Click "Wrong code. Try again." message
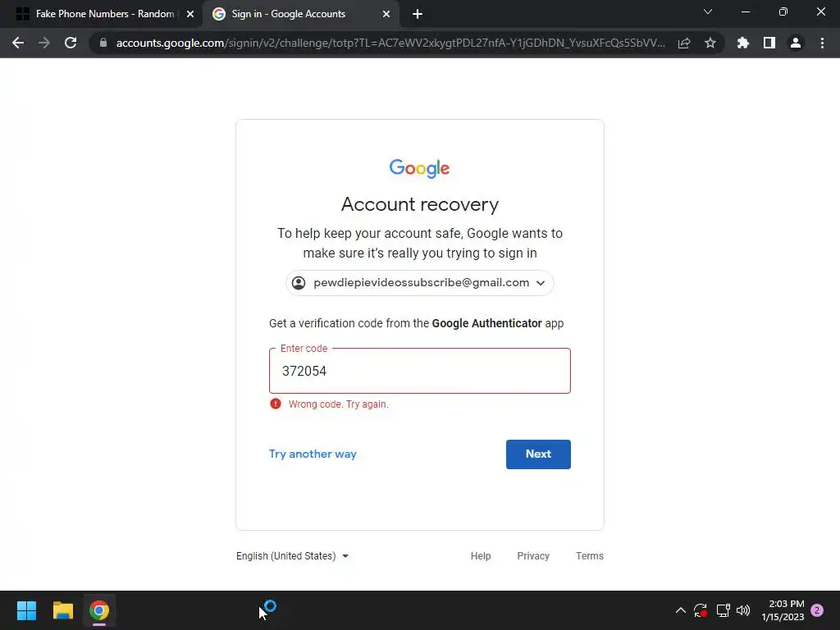Image resolution: width=840 pixels, height=630 pixels. 339,404
